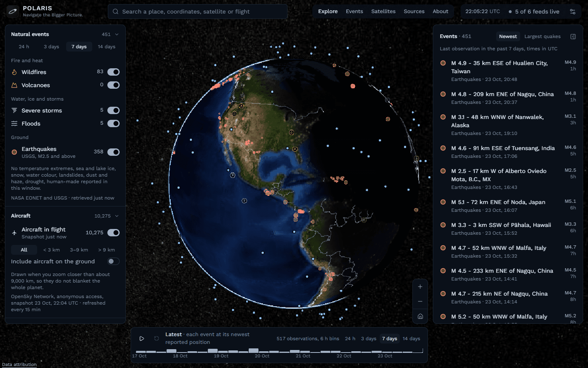Click the Aircraft in flight plane icon
Viewport: 588px width, 368px height.
(x=14, y=233)
